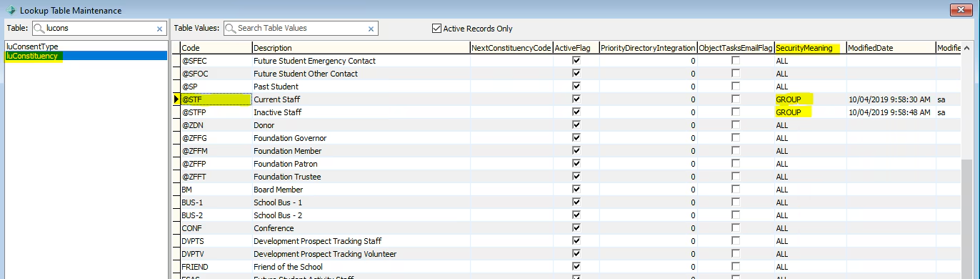Sort by the ModifiedDate column header
The height and width of the screenshot is (279, 980).
click(891, 48)
